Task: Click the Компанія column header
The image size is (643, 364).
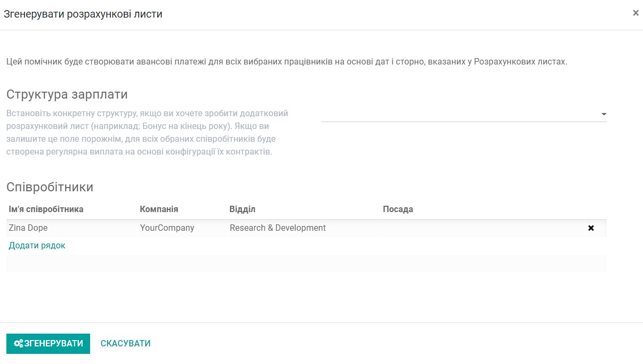Action: coord(158,209)
